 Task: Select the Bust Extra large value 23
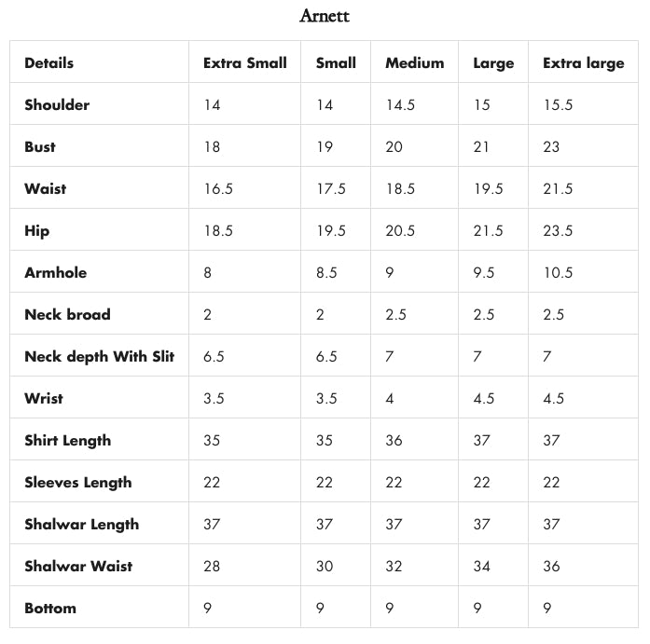point(552,147)
